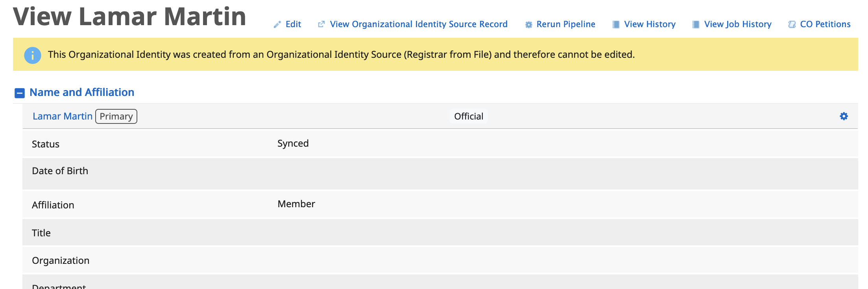The image size is (868, 289).
Task: Click the pencil Edit icon
Action: click(x=277, y=24)
